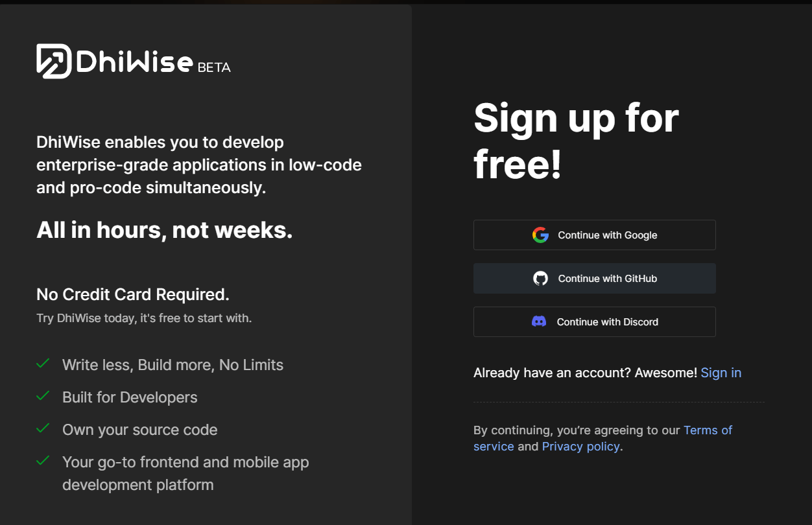This screenshot has width=812, height=525.
Task: Click the No Credit Card Required heading
Action: click(132, 294)
